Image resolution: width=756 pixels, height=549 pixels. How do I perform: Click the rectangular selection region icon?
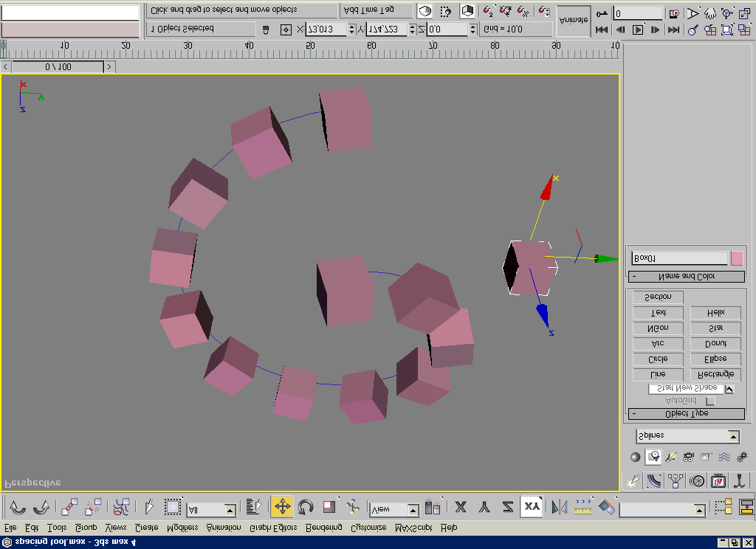point(172,507)
